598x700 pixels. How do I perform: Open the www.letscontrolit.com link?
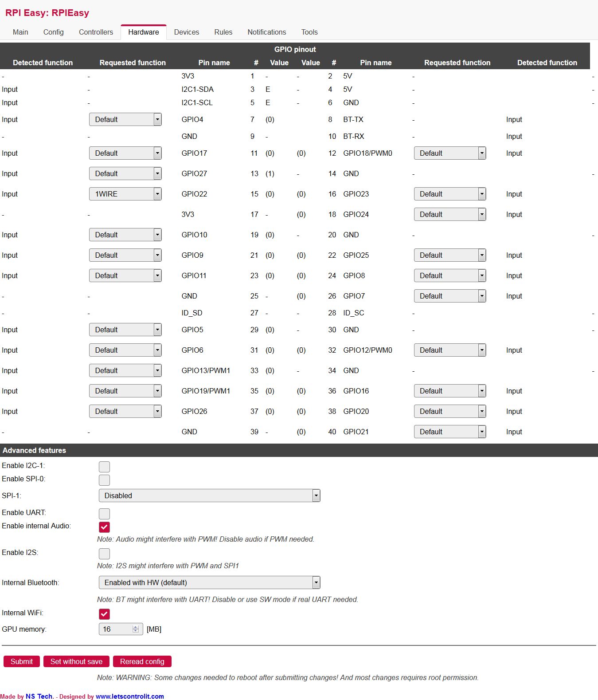pos(130,696)
